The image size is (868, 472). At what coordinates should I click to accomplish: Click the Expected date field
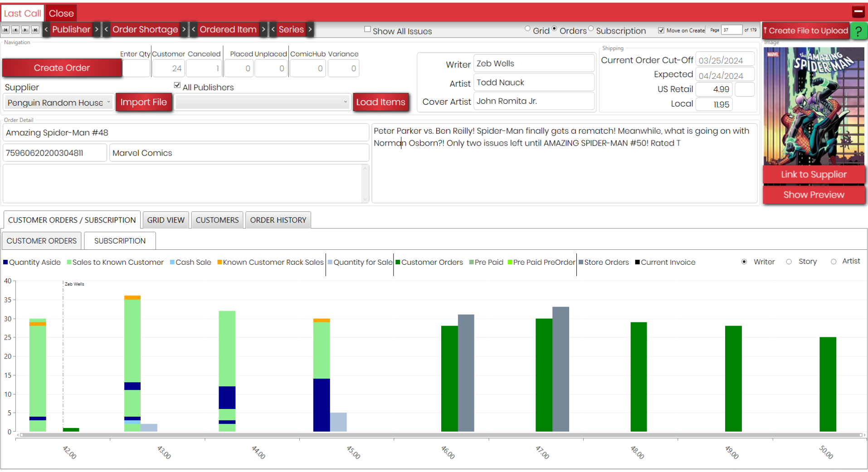pos(725,75)
